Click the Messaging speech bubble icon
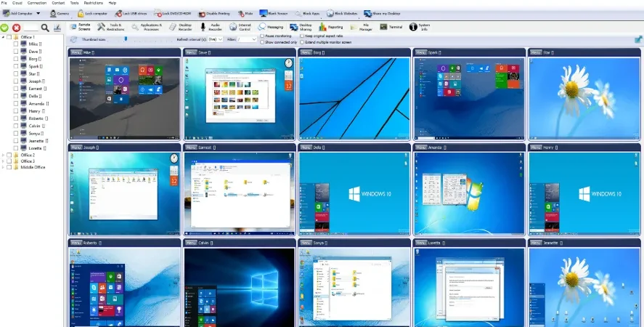 coord(261,27)
